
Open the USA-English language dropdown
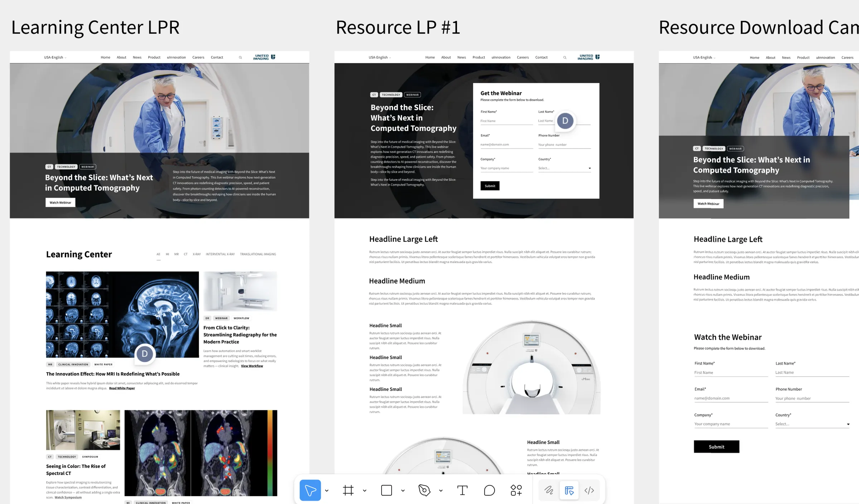(x=55, y=57)
